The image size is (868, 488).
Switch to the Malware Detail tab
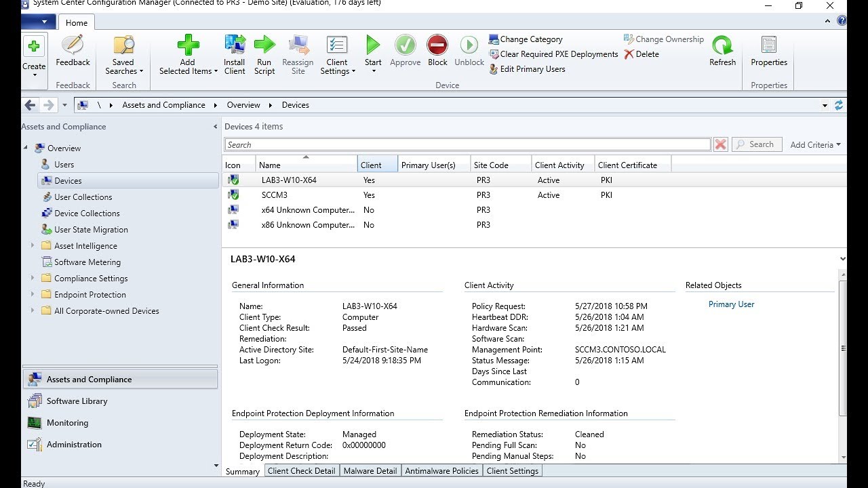(x=370, y=471)
